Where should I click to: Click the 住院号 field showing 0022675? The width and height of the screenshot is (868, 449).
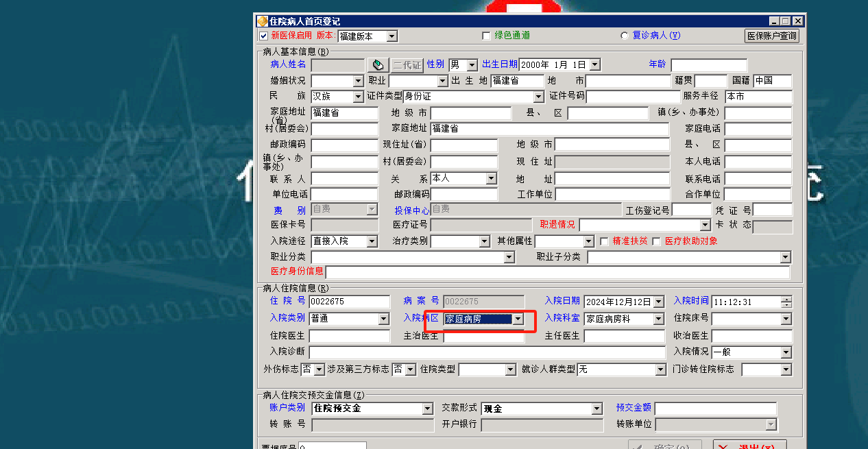point(349,302)
